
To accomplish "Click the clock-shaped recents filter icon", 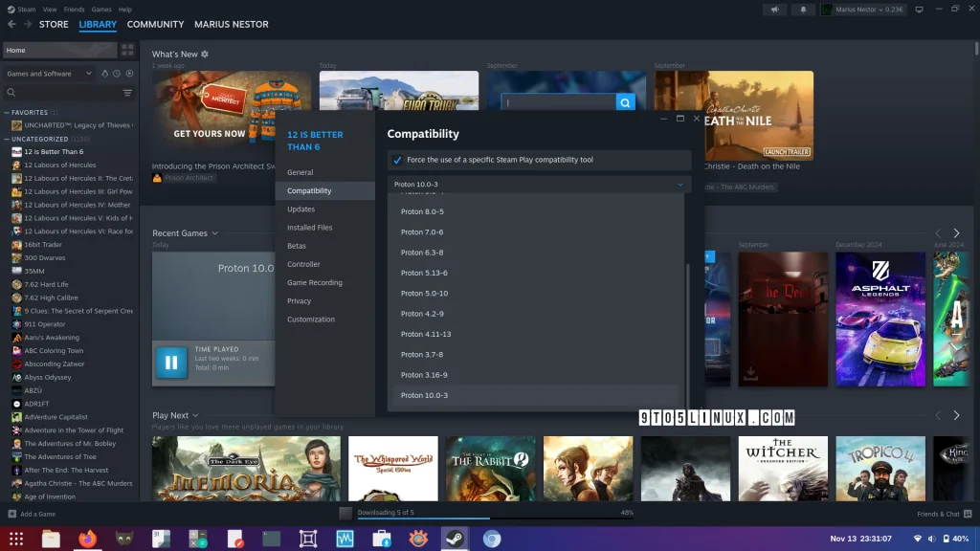I will click(x=117, y=74).
